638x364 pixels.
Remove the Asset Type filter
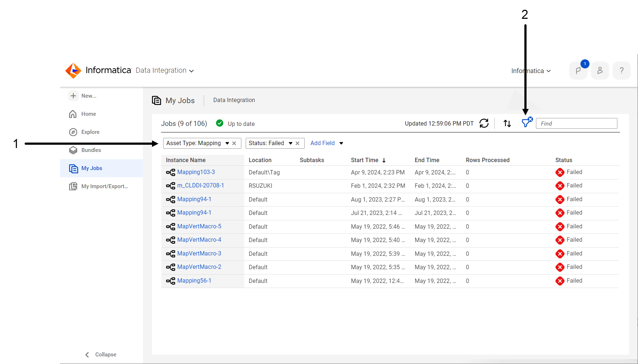pos(234,143)
